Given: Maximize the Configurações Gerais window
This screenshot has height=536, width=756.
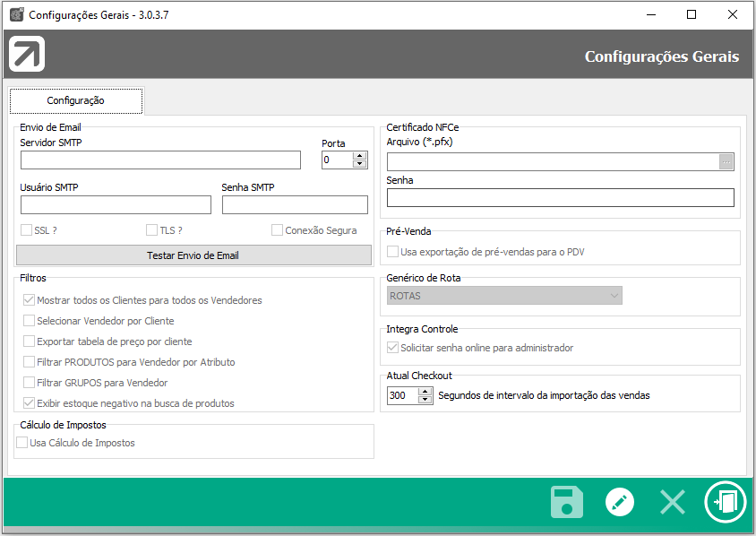Looking at the screenshot, I should coord(692,14).
